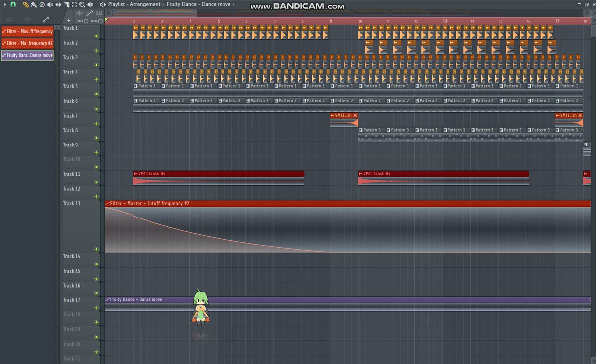Open clip menu of Fruity Dance - Dance move clip
The width and height of the screenshot is (596, 364).
pyautogui.click(x=108, y=300)
